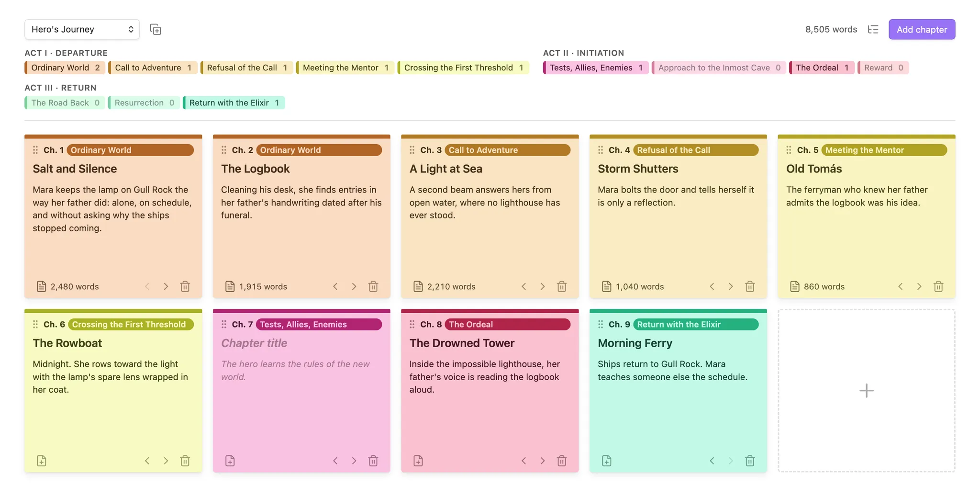
Task: Open beat selector Call to Adventure on Ch. 3
Action: (x=507, y=150)
